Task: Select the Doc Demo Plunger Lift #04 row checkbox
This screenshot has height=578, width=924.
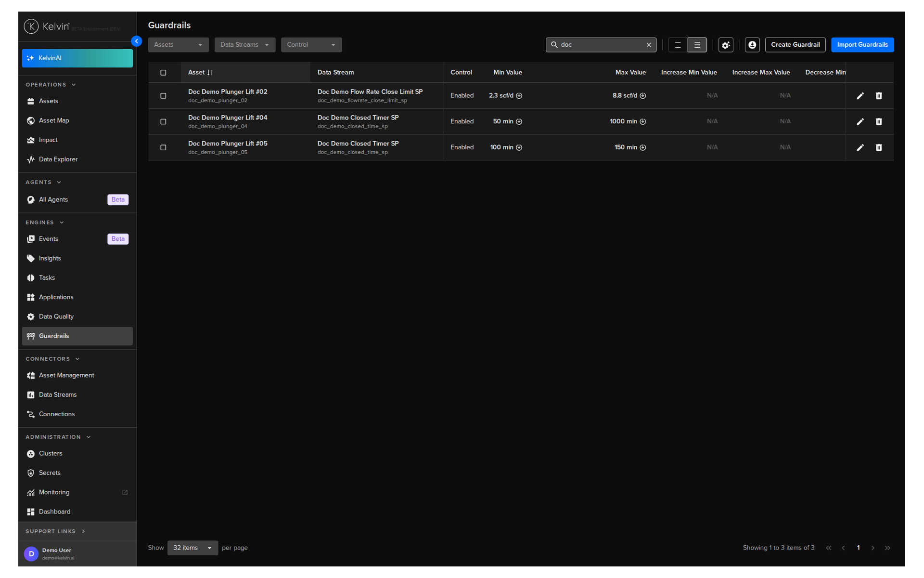Action: pos(163,122)
